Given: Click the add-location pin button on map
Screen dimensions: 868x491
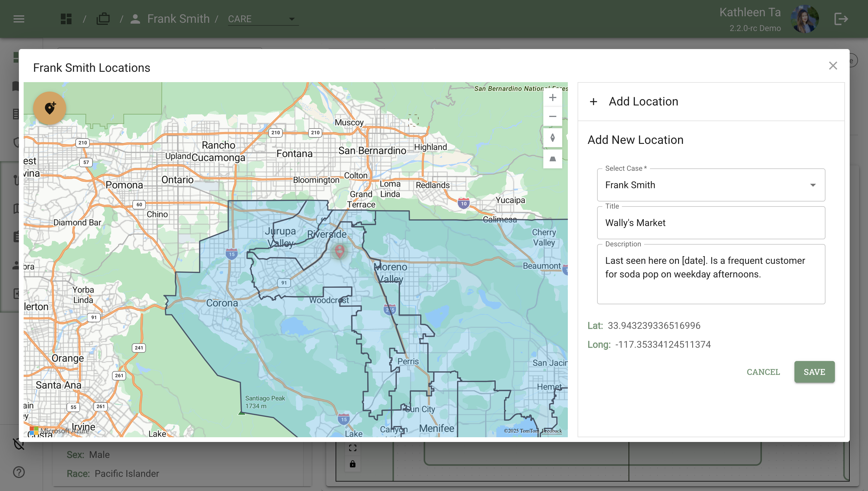Looking at the screenshot, I should 50,108.
